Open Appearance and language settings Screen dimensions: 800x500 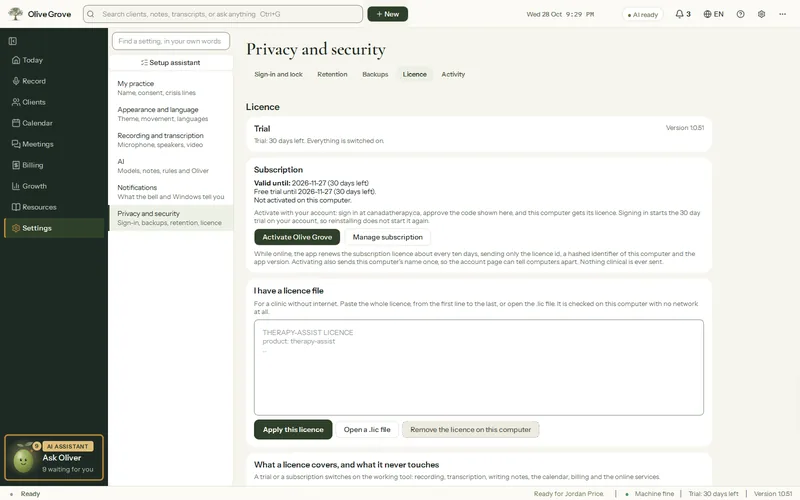pyautogui.click(x=171, y=114)
